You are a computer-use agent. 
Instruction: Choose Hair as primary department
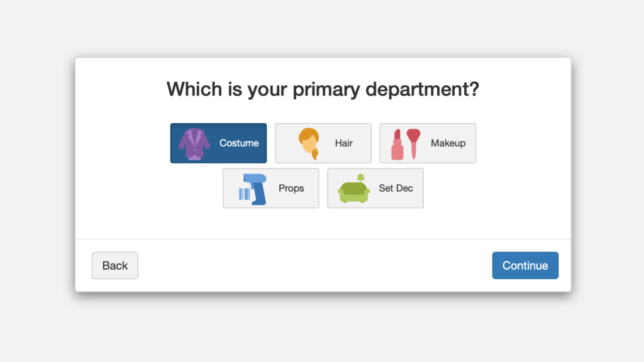[323, 143]
